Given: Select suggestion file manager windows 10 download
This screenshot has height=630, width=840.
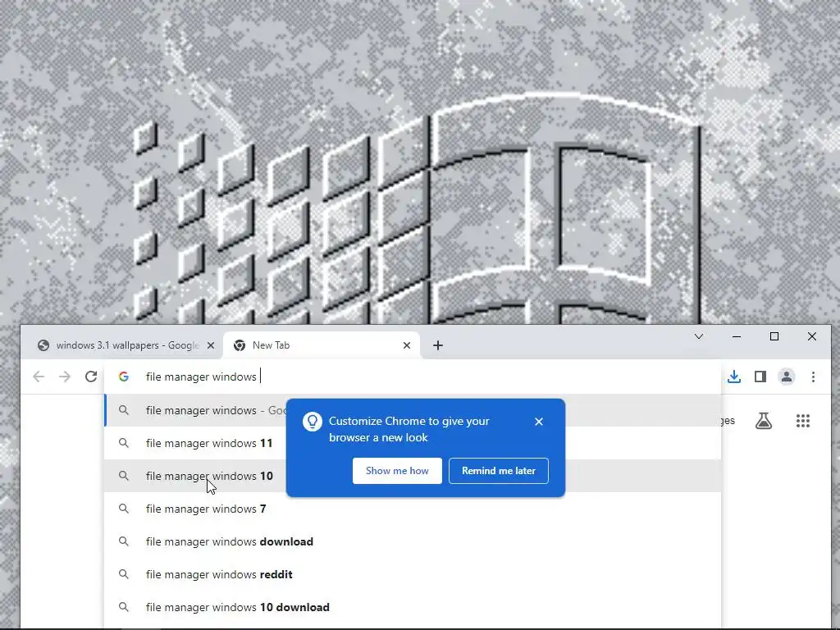Looking at the screenshot, I should [x=413, y=607].
